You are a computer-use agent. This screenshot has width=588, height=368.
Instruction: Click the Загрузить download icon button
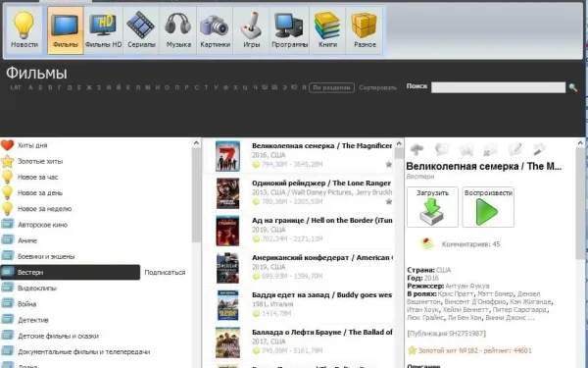pyautogui.click(x=432, y=207)
